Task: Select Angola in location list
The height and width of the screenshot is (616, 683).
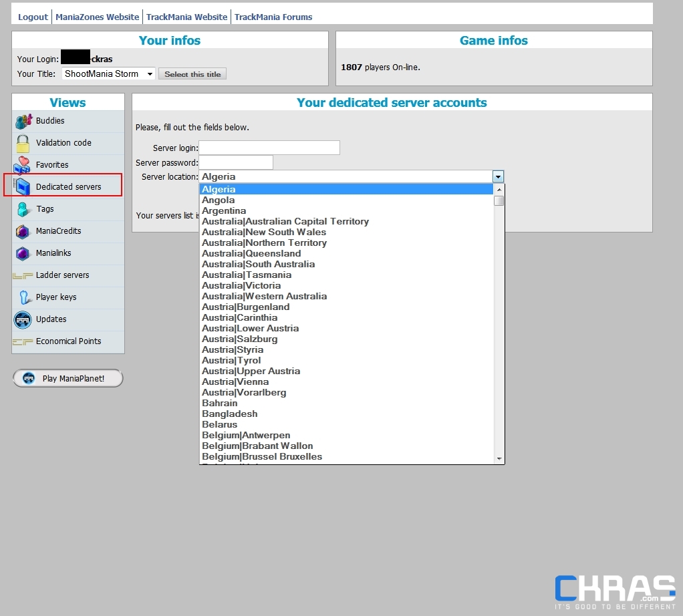Action: [346, 200]
